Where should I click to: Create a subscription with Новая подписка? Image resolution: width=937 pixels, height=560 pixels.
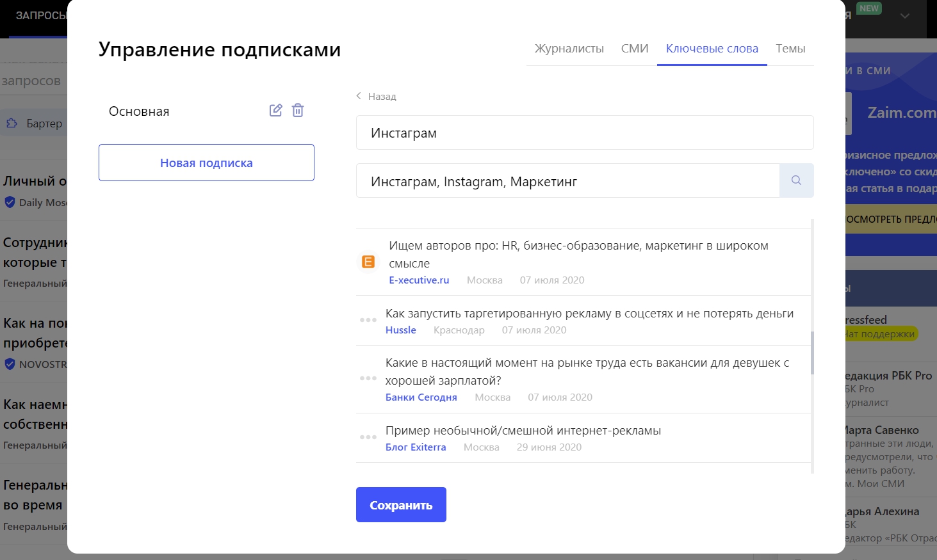tap(206, 163)
